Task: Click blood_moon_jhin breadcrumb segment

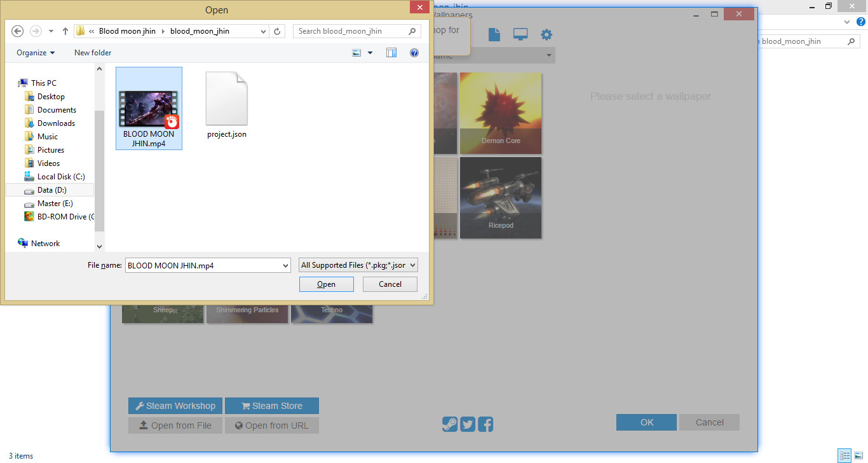Action: click(x=200, y=31)
